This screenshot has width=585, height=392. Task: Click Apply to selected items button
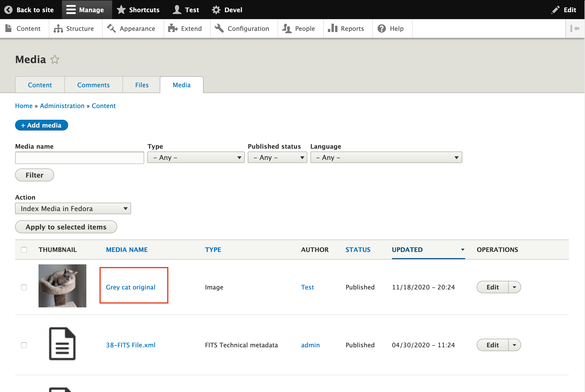(66, 227)
